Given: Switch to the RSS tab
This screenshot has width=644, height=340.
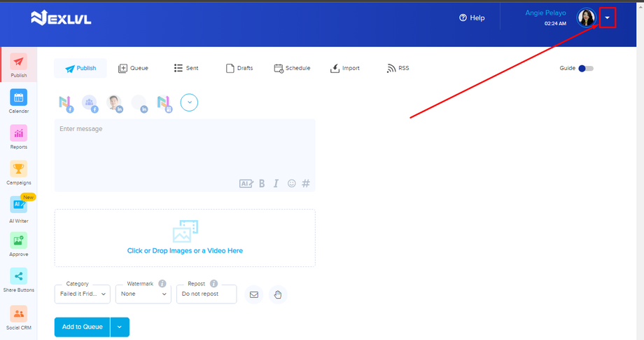Looking at the screenshot, I should point(398,68).
